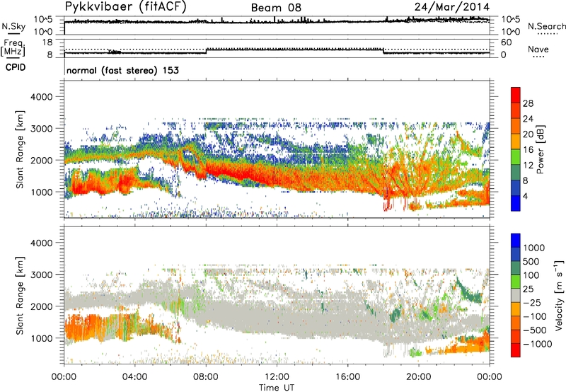This screenshot has height=392, width=566.
Task: Click the 1000 tick on velocity colorbar
Action: pyautogui.click(x=533, y=248)
